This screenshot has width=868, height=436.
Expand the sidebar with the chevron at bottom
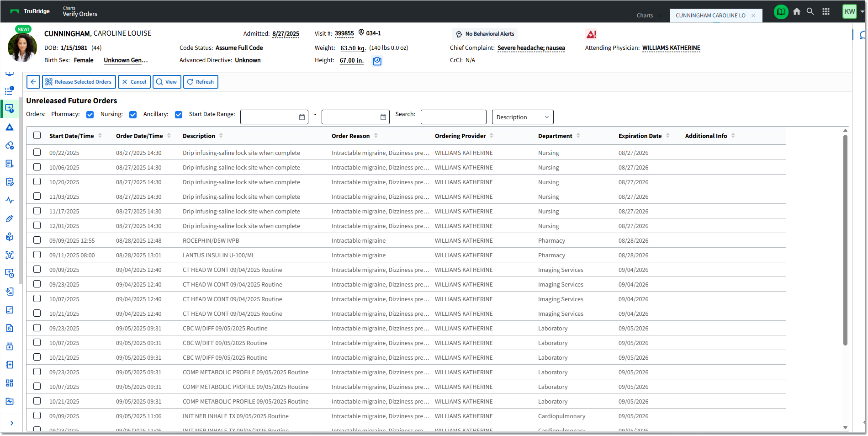(x=11, y=423)
